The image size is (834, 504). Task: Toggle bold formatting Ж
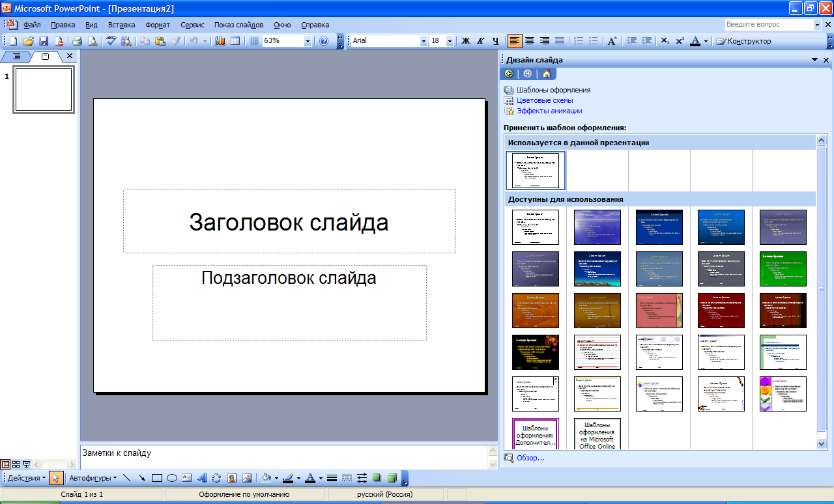[466, 41]
